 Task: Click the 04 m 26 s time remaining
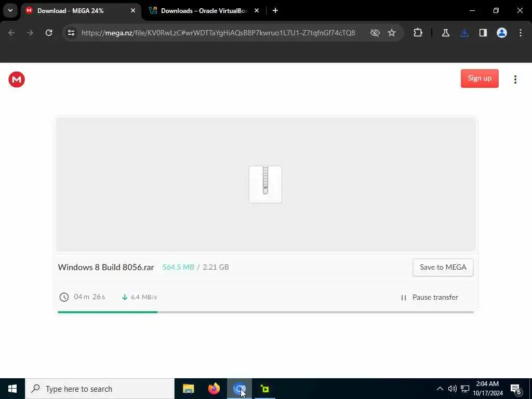89,297
